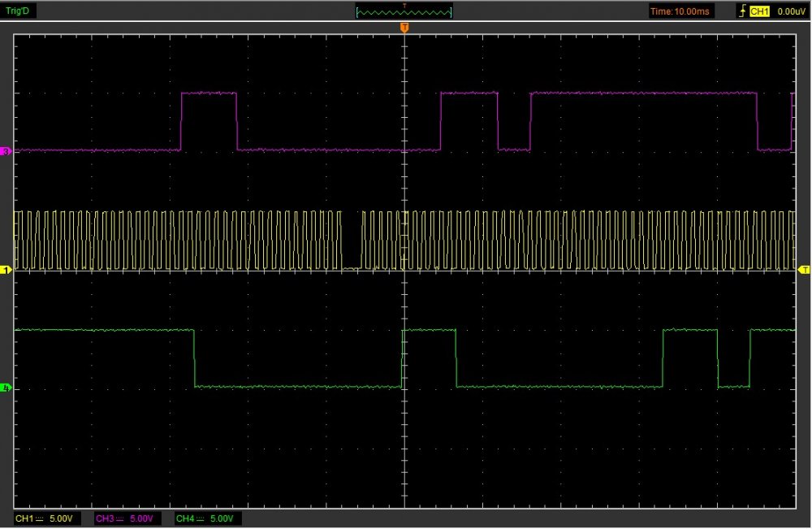Click the CH3 DC coupling symbol
This screenshot has width=812, height=529.
click(119, 518)
